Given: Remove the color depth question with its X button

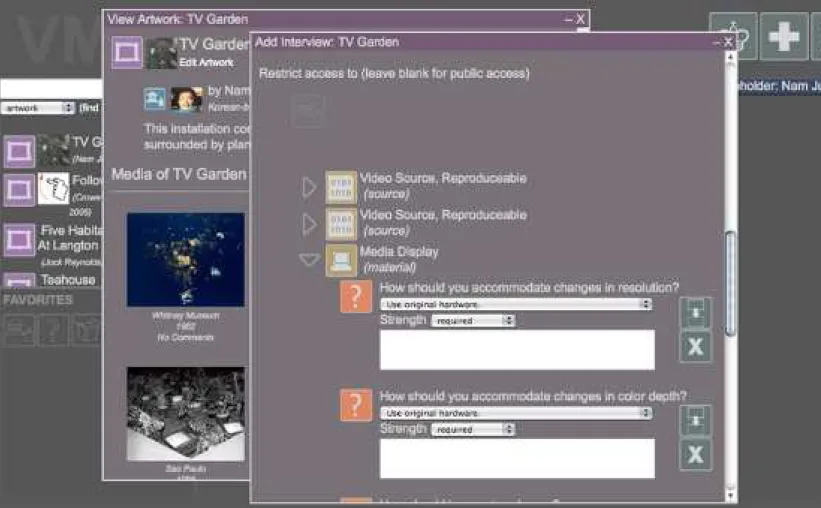Looking at the screenshot, I should click(x=695, y=455).
